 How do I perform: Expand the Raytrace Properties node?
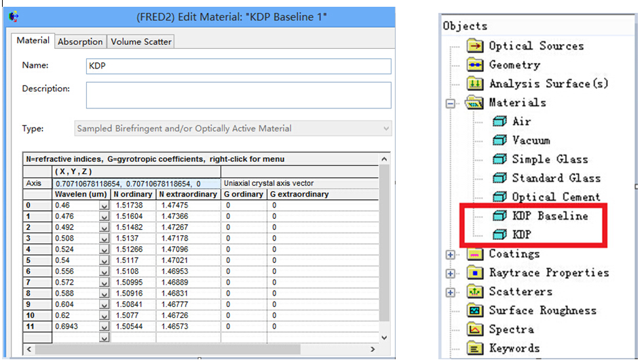pyautogui.click(x=449, y=274)
